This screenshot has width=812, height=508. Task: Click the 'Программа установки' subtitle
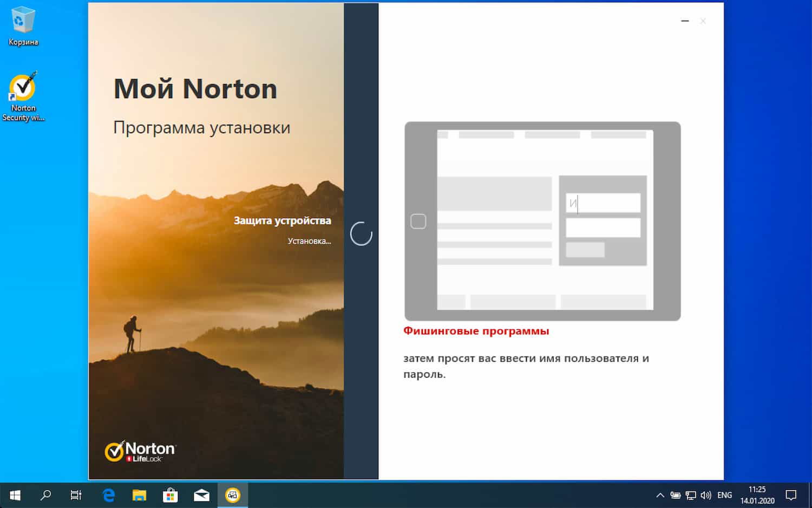[x=202, y=128]
